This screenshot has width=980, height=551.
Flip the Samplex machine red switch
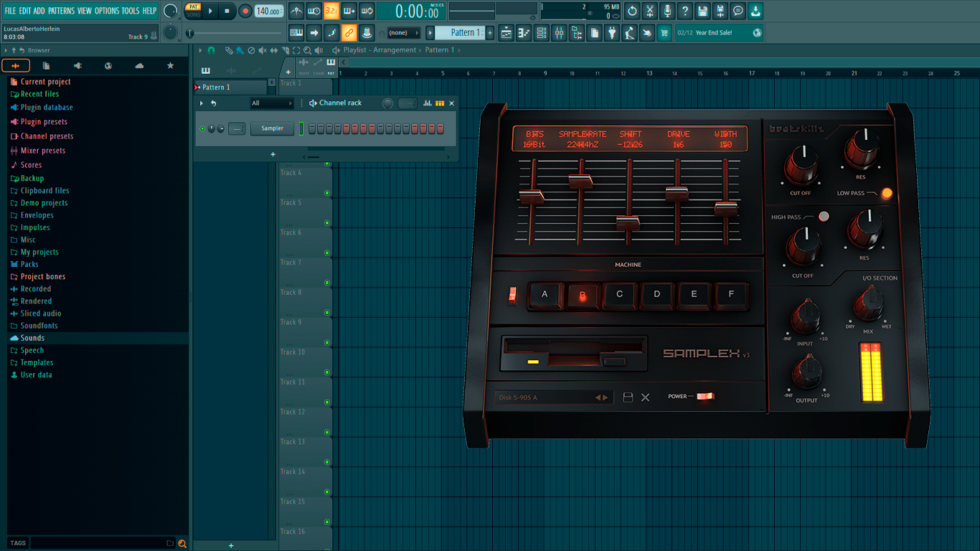point(512,295)
